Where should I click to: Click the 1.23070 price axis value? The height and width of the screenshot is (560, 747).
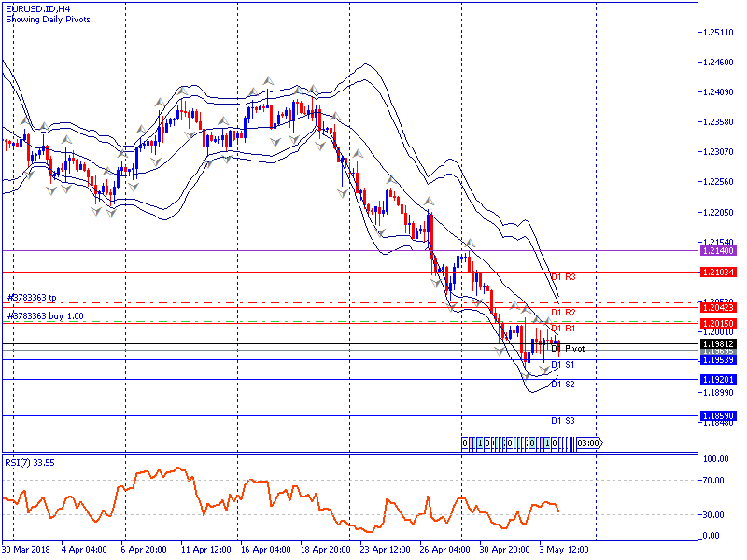pyautogui.click(x=718, y=152)
